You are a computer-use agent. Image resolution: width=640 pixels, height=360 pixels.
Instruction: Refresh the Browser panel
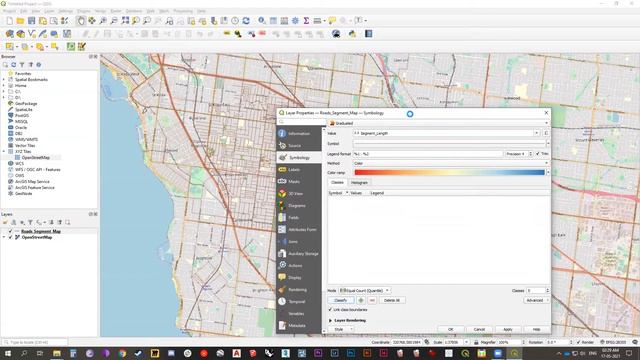click(13, 64)
